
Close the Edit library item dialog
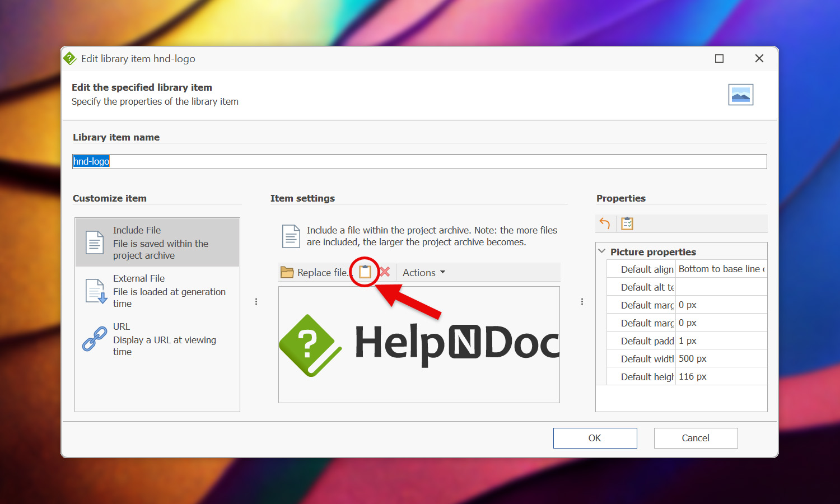759,58
